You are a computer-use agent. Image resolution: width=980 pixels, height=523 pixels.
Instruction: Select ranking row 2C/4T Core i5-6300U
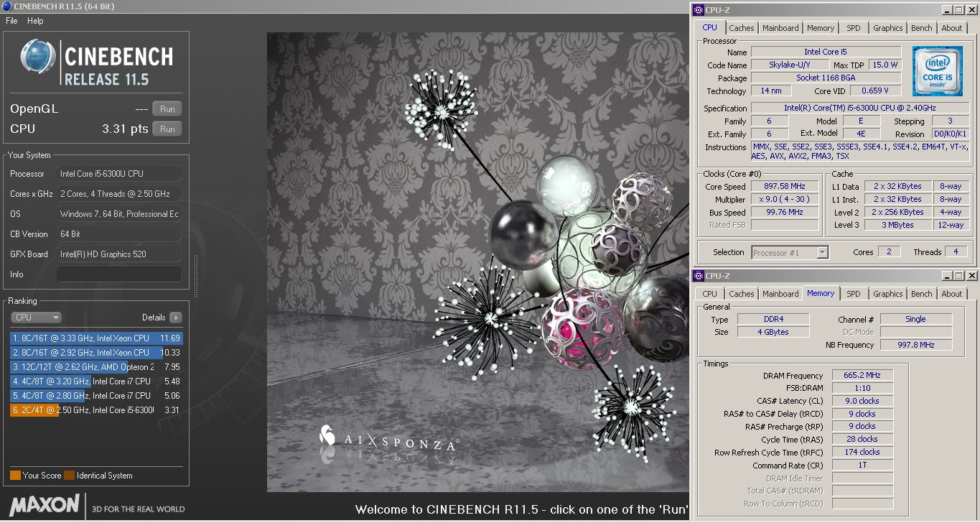pyautogui.click(x=96, y=410)
